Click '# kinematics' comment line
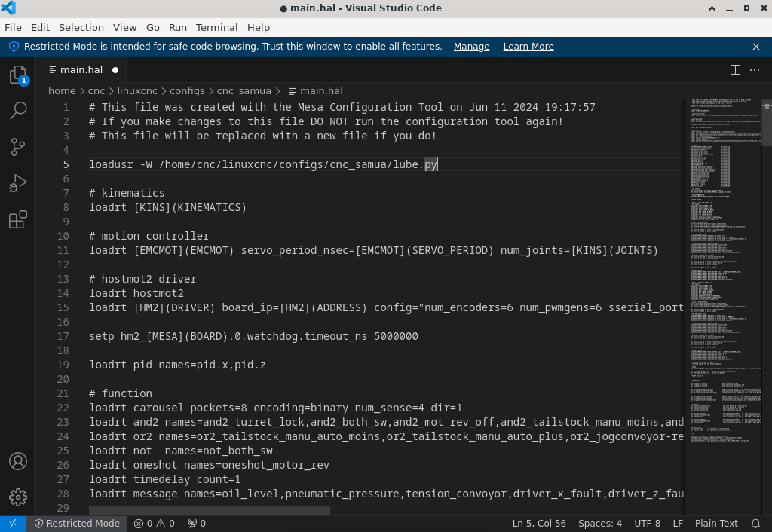 pos(127,193)
